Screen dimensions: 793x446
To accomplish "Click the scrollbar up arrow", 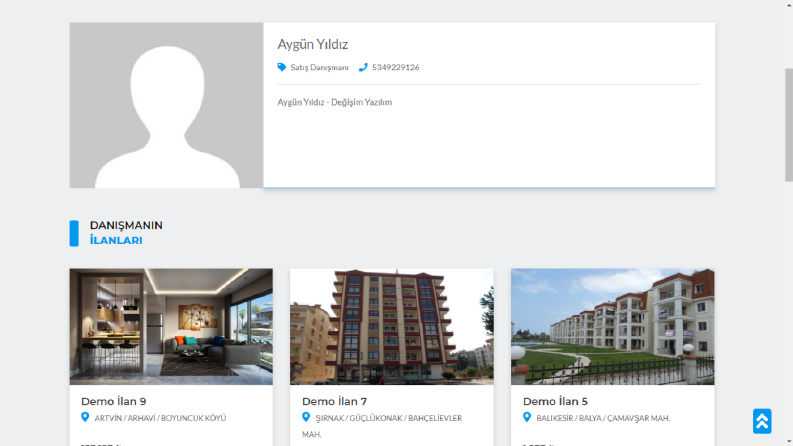I will click(x=788, y=4).
